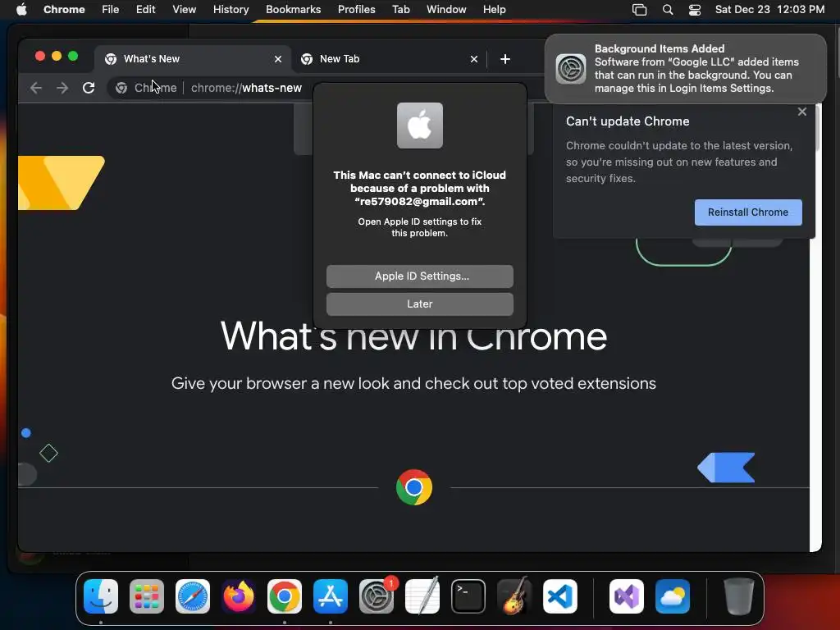Close the What's New tab
The image size is (840, 630).
coord(278,59)
